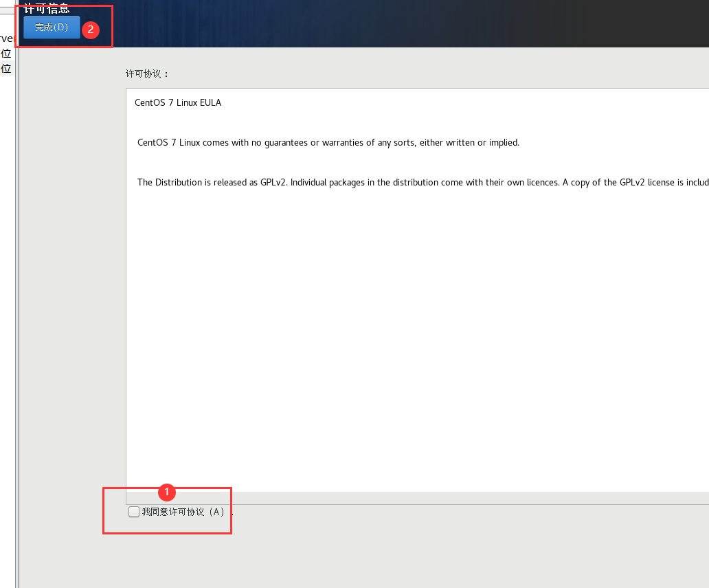This screenshot has height=588, width=709.
Task: Click the 许可协议： label
Action: click(147, 73)
